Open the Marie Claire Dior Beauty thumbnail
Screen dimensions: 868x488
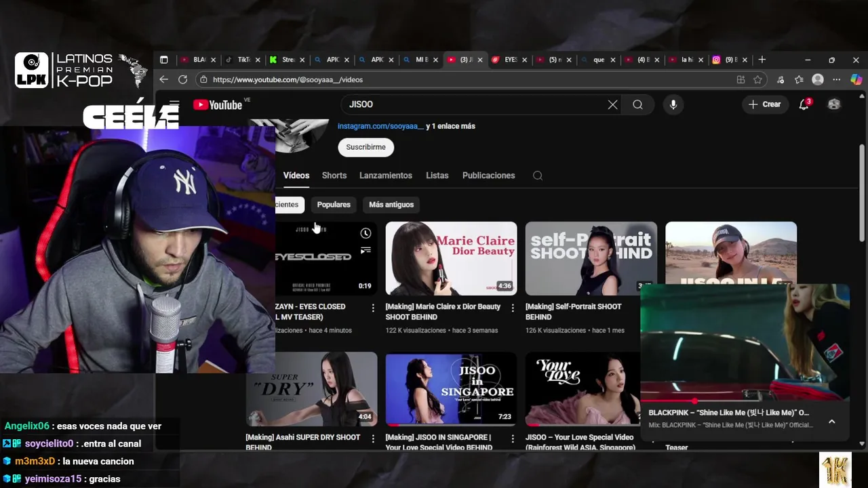(451, 258)
